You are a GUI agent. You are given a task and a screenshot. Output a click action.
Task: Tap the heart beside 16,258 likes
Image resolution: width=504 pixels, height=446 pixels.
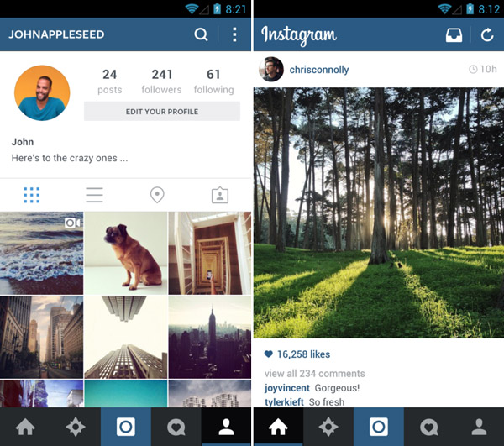[x=269, y=354]
